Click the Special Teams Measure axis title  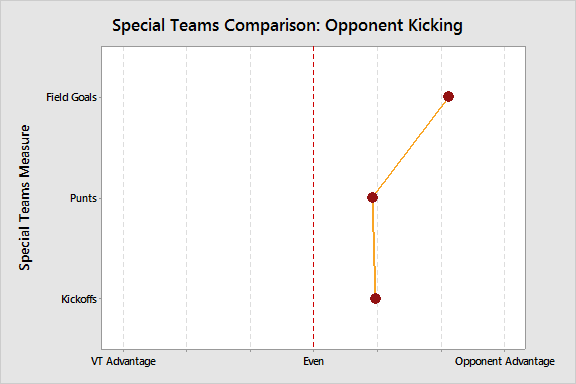click(25, 198)
